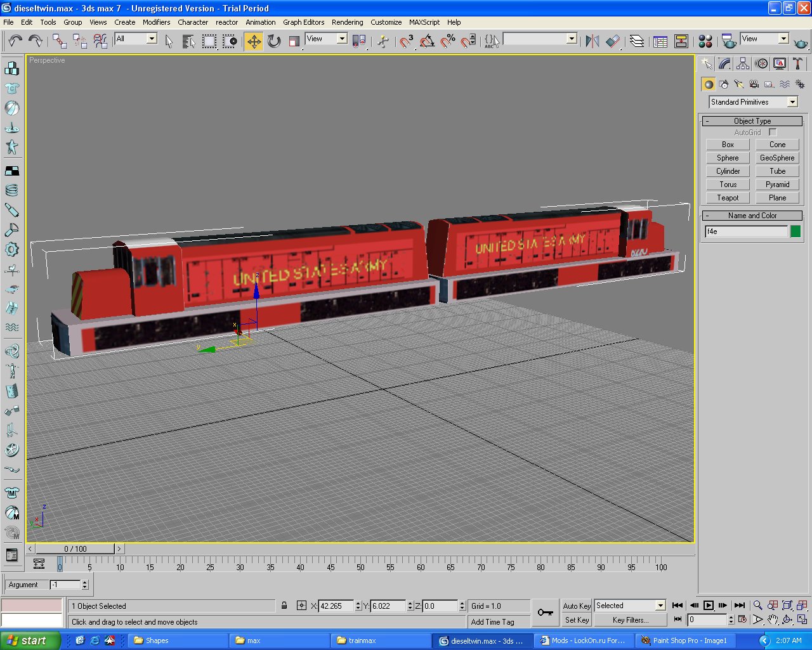The image size is (812, 650).
Task: Click the Box primitive button
Action: [x=728, y=145]
